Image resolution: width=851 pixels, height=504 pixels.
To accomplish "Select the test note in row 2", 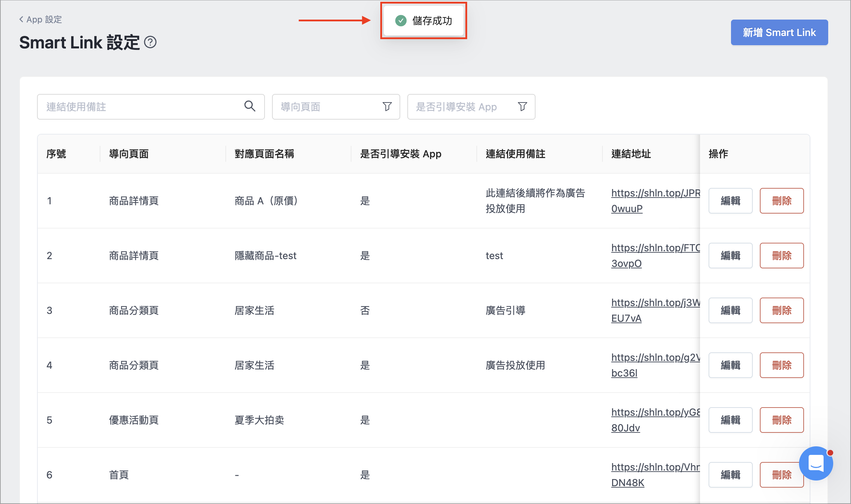I will pos(494,256).
